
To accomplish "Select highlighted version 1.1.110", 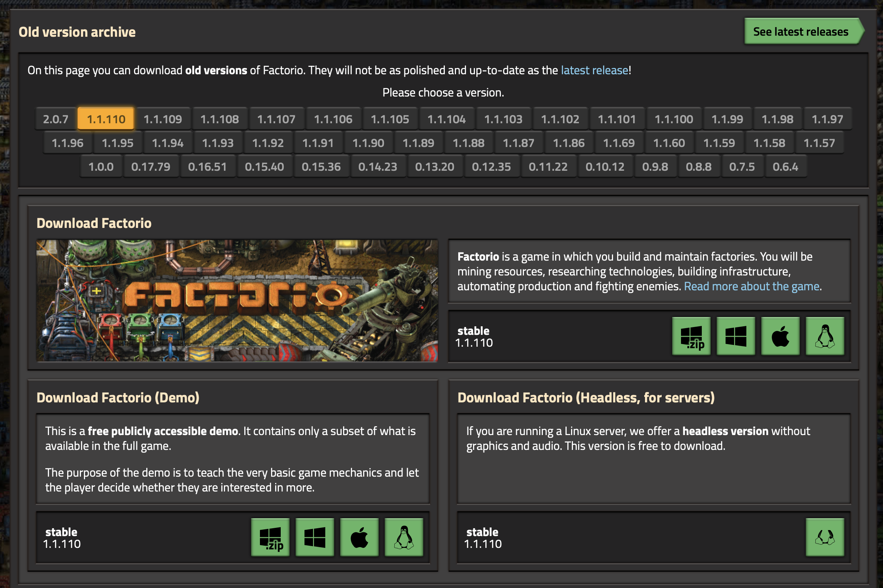I will [x=106, y=119].
